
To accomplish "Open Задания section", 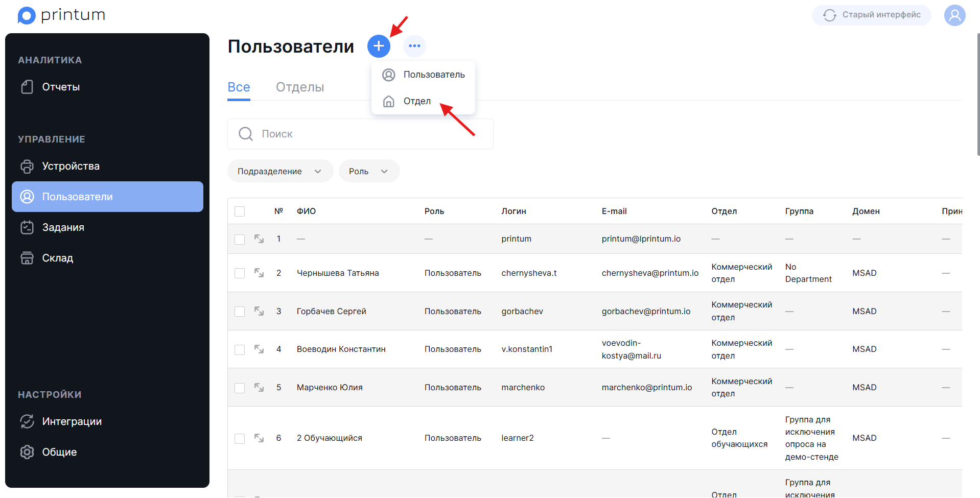I will tap(107, 227).
